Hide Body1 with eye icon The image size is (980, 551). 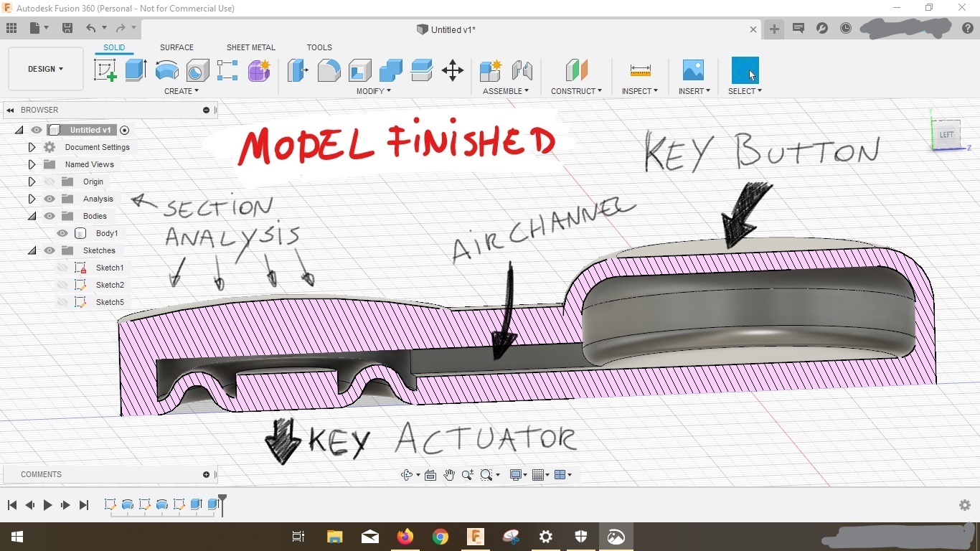click(62, 233)
